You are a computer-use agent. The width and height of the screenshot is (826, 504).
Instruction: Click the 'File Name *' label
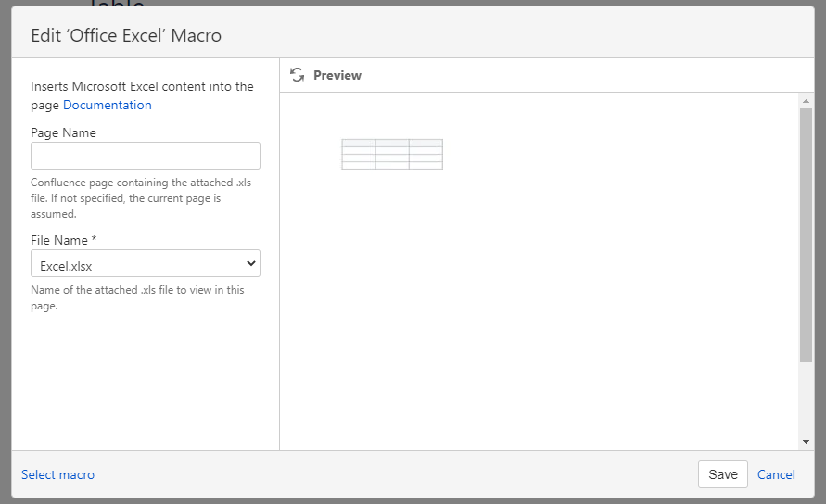(x=64, y=240)
